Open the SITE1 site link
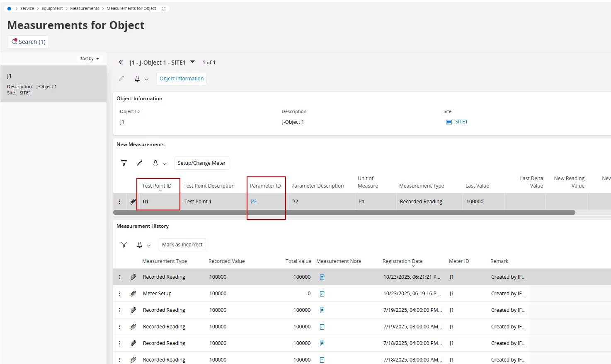611x364 pixels. click(x=461, y=122)
